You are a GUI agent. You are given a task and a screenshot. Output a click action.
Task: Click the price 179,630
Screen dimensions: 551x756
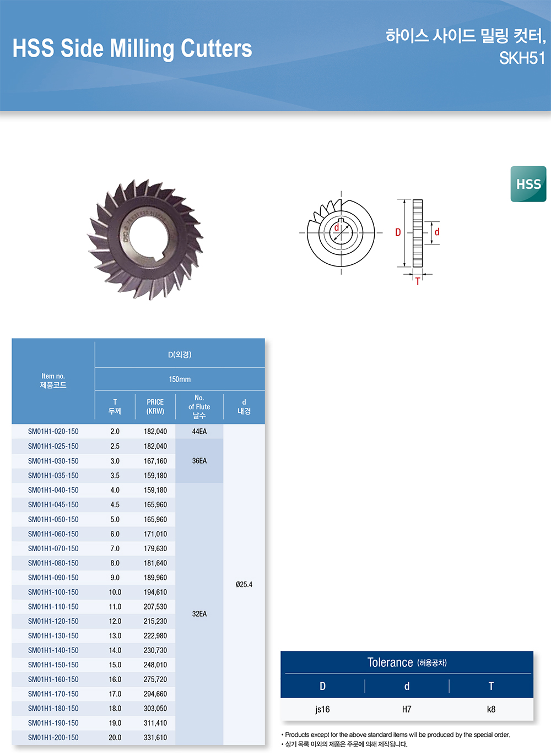pos(155,548)
